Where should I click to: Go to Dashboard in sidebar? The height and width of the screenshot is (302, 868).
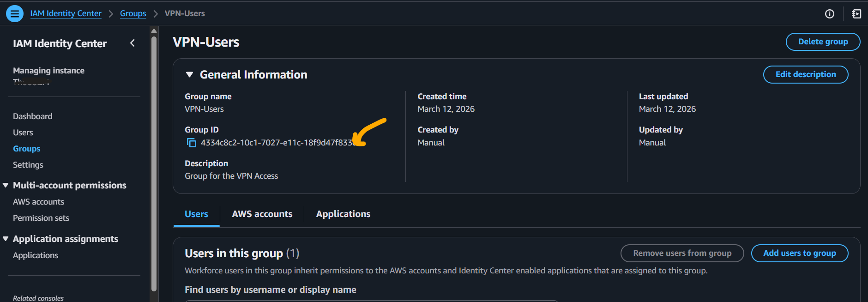click(x=33, y=116)
